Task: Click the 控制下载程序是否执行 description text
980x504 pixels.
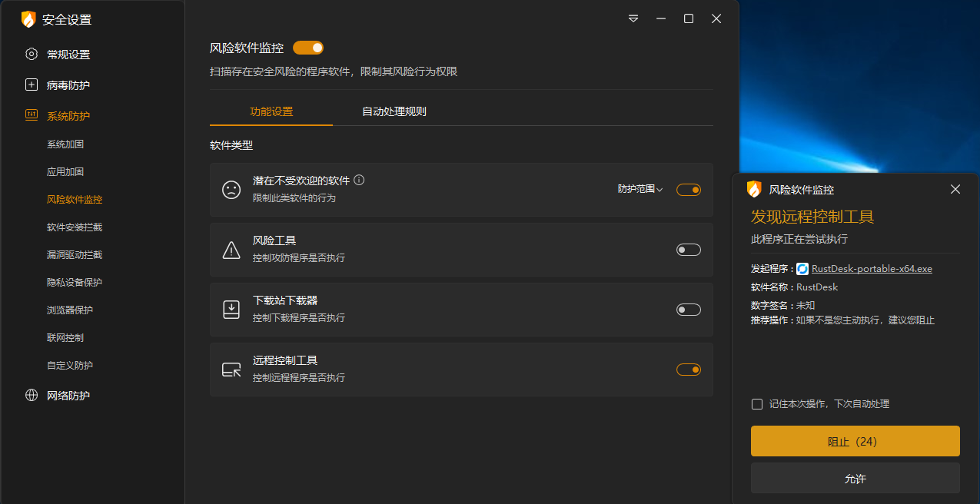Action: click(299, 318)
